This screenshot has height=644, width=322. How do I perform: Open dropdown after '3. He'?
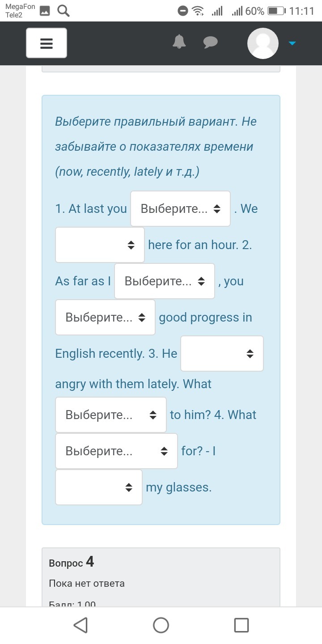click(x=222, y=354)
